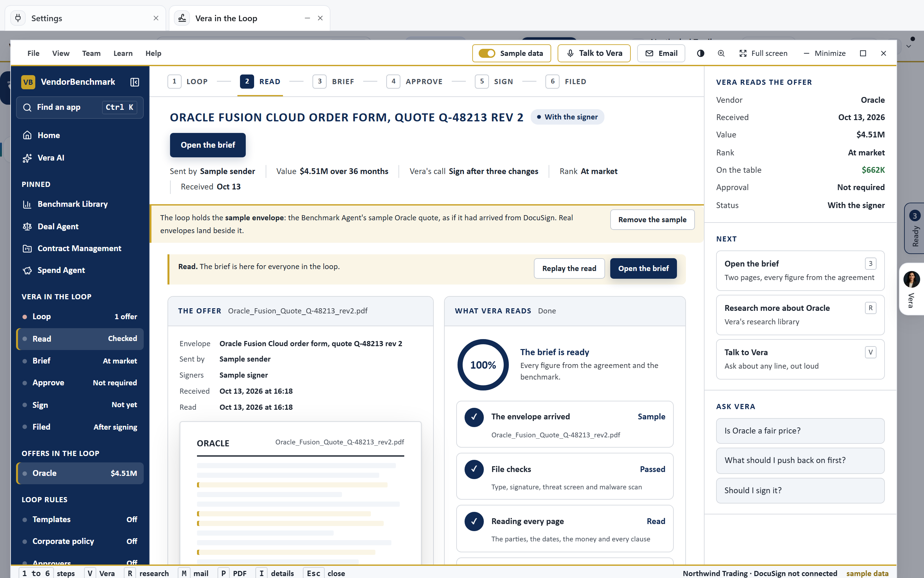
Task: Select the Approve step in sidebar
Action: point(80,383)
